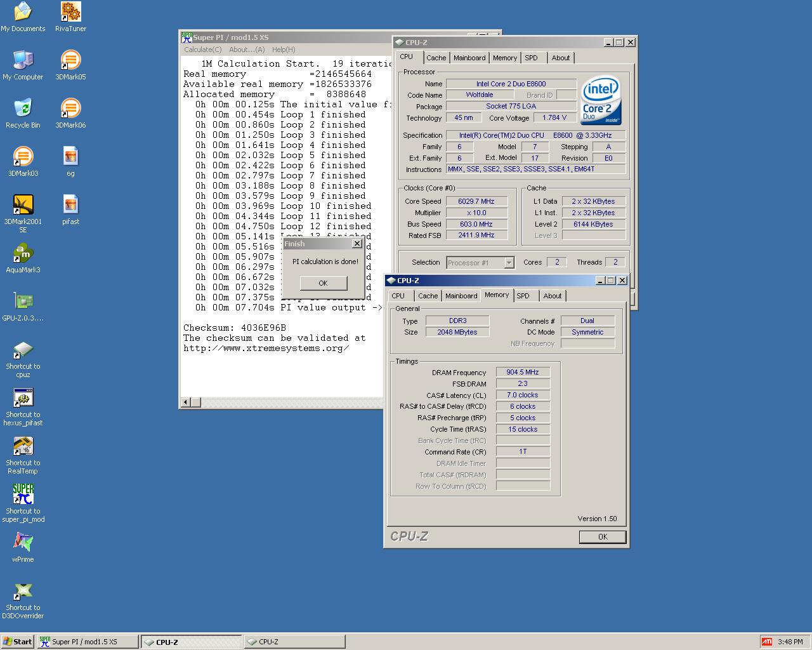Click OK in the Finish dialog
Viewport: 812px width, 650px height.
[324, 283]
